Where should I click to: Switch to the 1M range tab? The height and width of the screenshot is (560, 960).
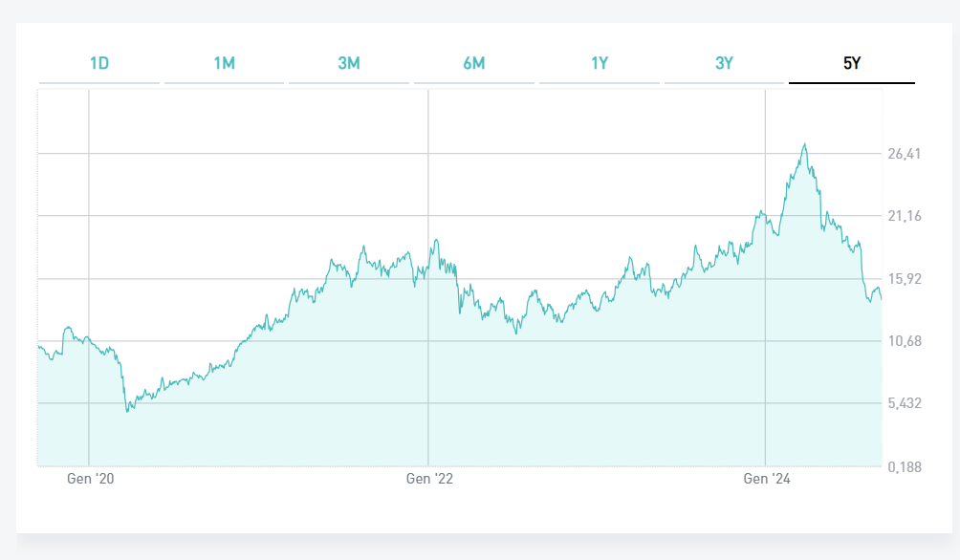point(224,64)
